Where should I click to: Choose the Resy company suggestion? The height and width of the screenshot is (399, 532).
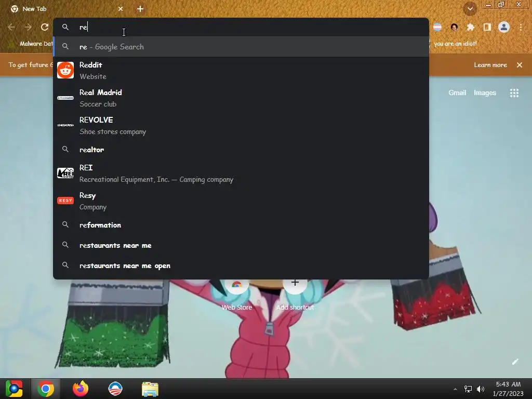tap(241, 201)
